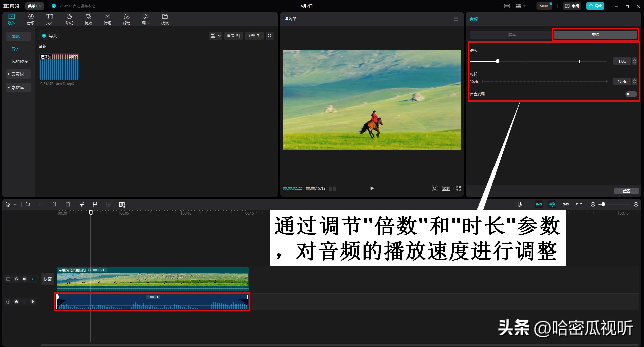The height and width of the screenshot is (347, 644).
Task: Click the 导出 export button
Action: 595,6
